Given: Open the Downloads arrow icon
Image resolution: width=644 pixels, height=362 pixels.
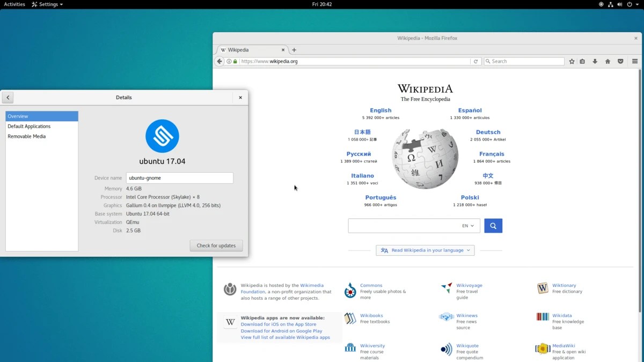Looking at the screenshot, I should coord(595,61).
